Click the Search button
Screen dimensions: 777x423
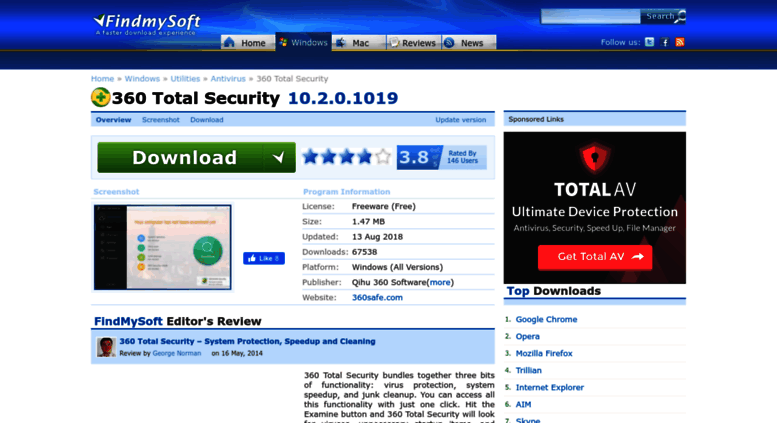pos(663,16)
